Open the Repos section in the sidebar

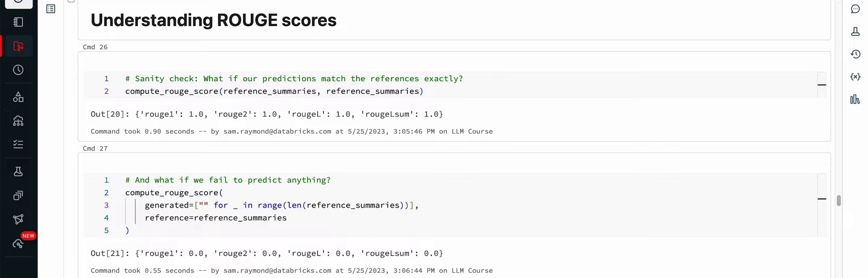point(19,46)
